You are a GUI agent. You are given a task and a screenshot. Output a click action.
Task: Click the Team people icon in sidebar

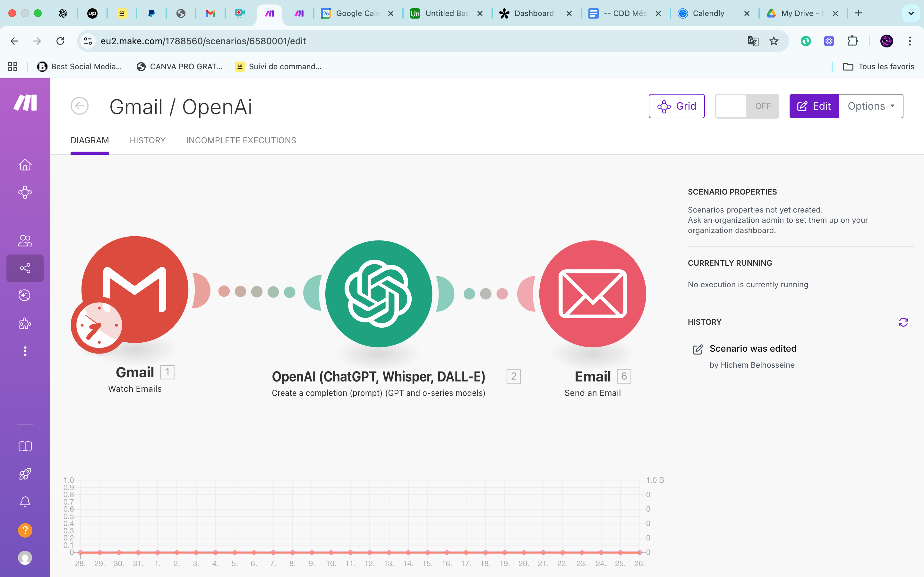[25, 240]
